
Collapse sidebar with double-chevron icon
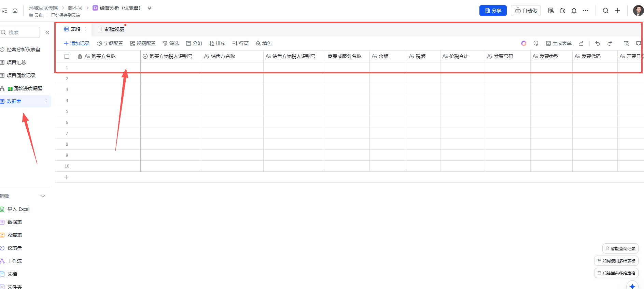tap(47, 32)
